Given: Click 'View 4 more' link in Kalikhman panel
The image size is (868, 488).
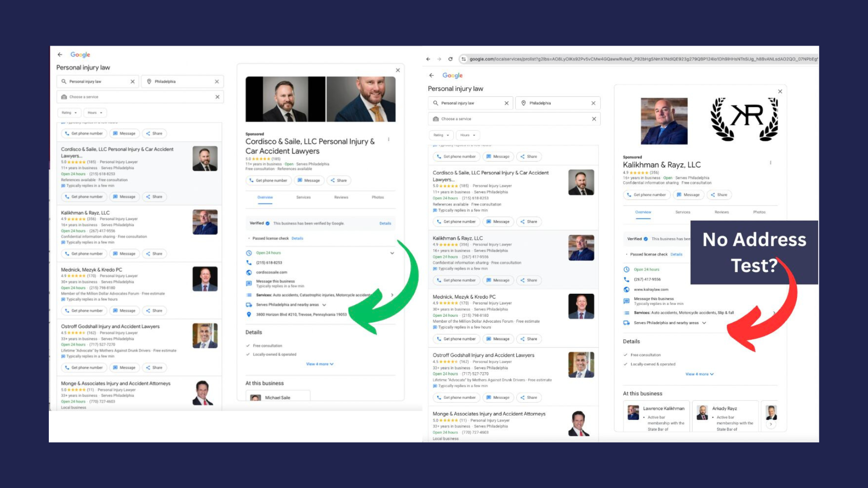Looking at the screenshot, I should pos(699,374).
